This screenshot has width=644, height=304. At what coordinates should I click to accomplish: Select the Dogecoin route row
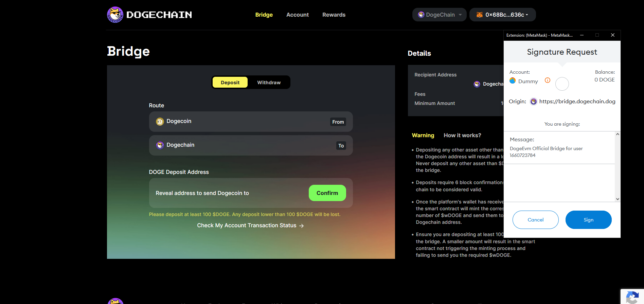click(x=251, y=122)
